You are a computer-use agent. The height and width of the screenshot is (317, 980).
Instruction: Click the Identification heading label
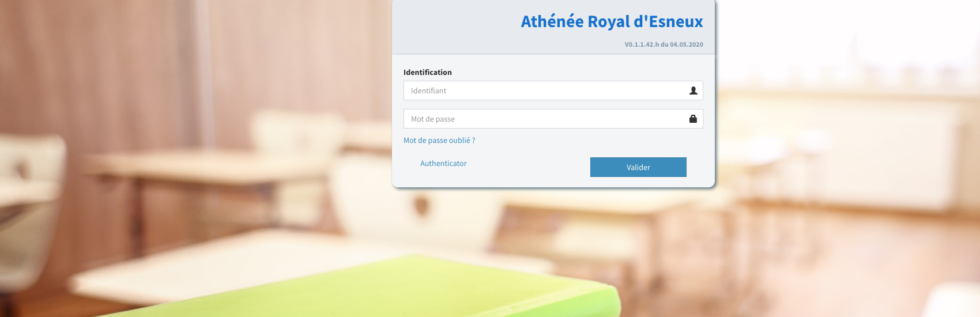[x=428, y=72]
